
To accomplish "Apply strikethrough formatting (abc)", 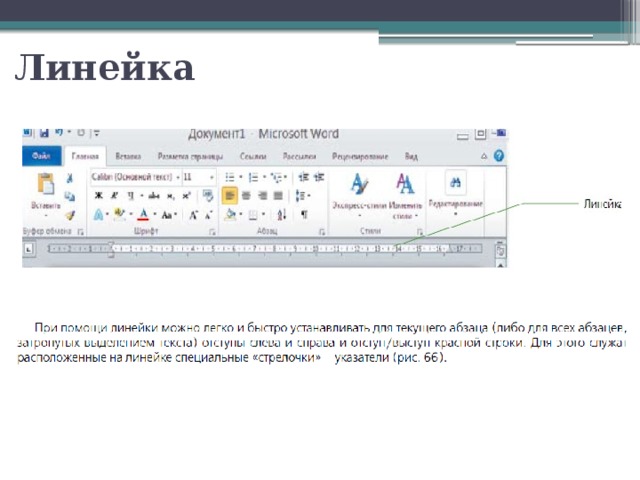I will (154, 196).
